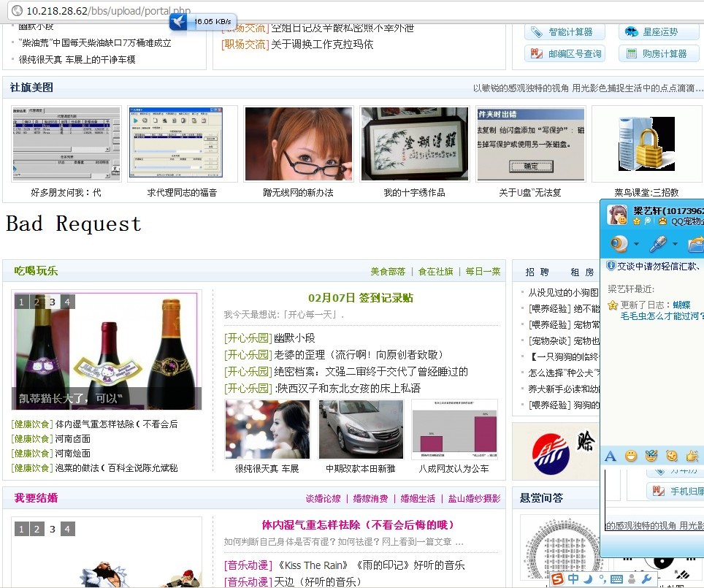The height and width of the screenshot is (588, 704).
Task: Toggle punctuation mode on the IME bar
Action: [602, 579]
